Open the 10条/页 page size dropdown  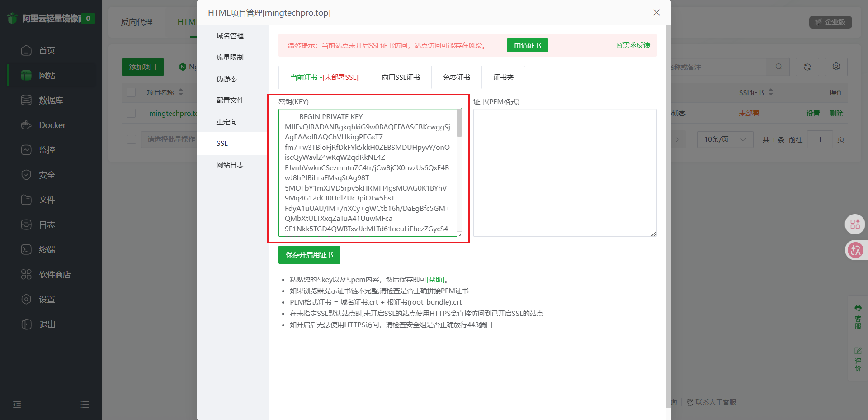pyautogui.click(x=725, y=139)
